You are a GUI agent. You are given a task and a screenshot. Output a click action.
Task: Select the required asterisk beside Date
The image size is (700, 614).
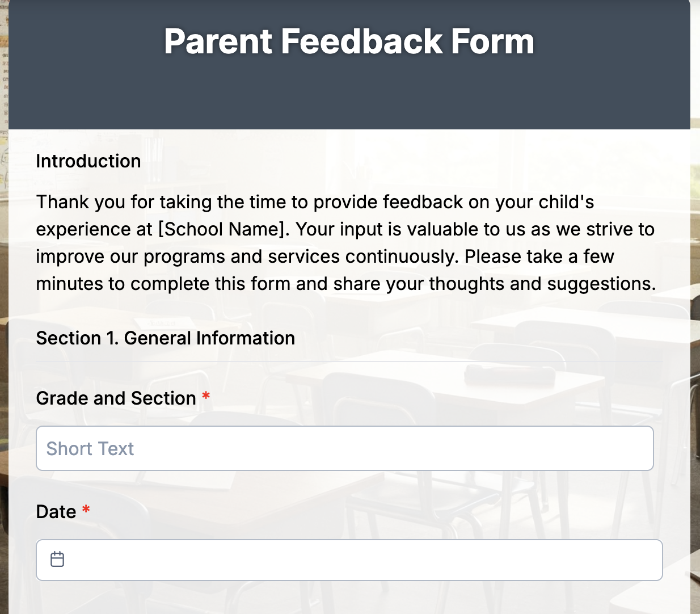(86, 510)
